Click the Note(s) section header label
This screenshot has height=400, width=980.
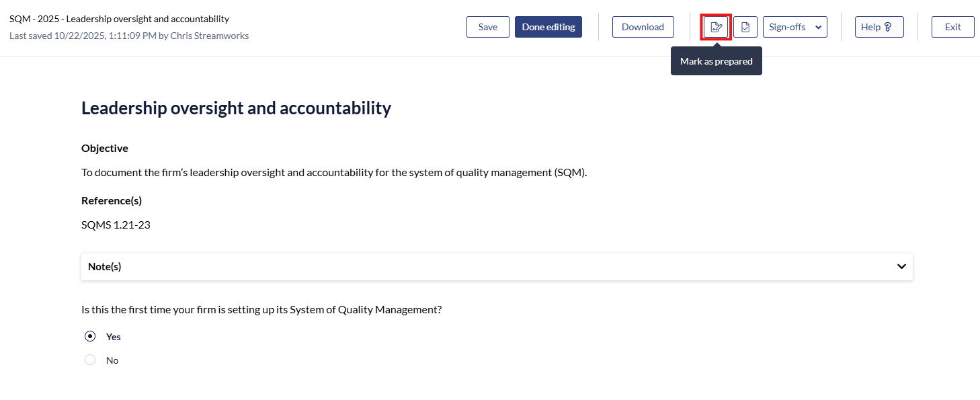tap(105, 266)
